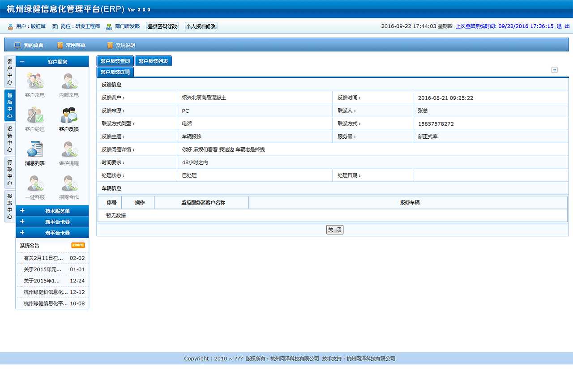
Task: Collapse the 客户反馈详情 panel with minus button
Action: click(555, 70)
